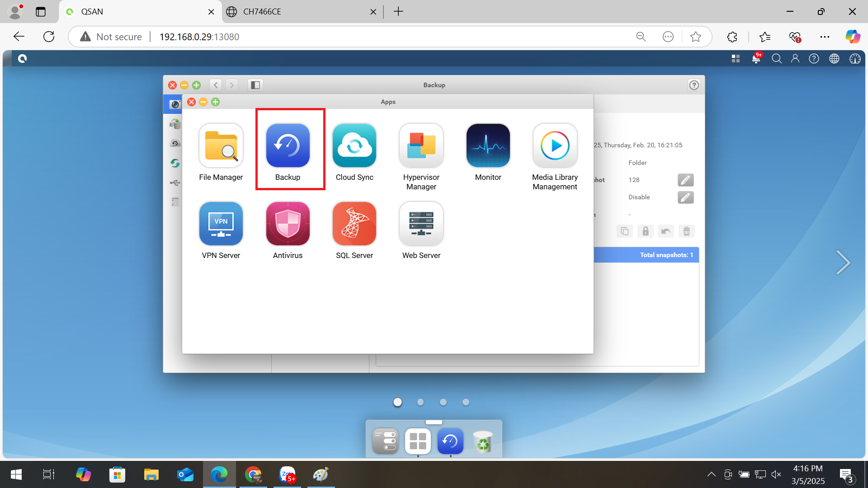Go back in the Backup window
The image size is (868, 488).
(x=216, y=85)
